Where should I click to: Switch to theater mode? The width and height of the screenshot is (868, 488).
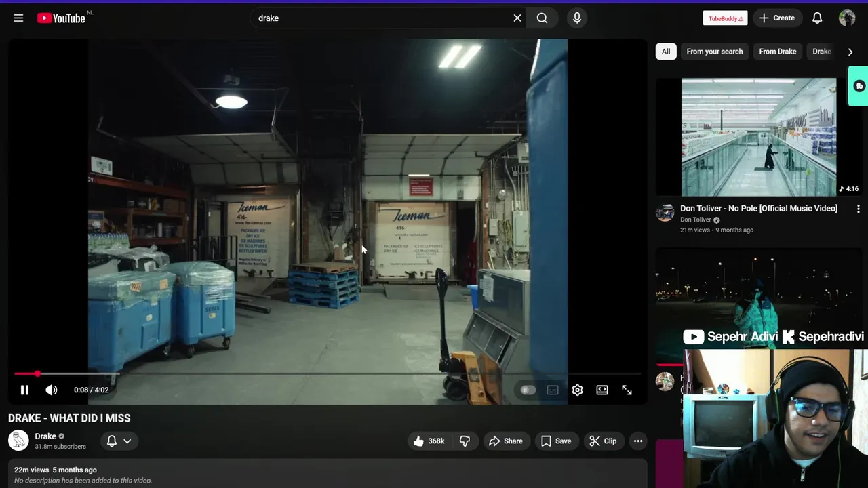pyautogui.click(x=602, y=390)
